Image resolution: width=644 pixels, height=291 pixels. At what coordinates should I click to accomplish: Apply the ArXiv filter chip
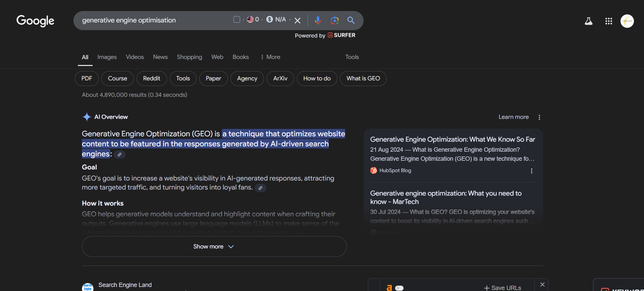[x=280, y=78]
